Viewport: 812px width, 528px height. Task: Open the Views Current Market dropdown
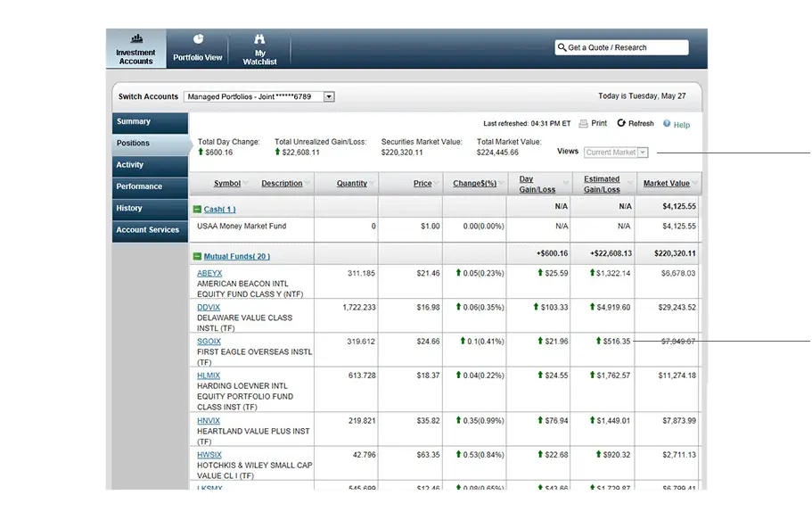[616, 153]
